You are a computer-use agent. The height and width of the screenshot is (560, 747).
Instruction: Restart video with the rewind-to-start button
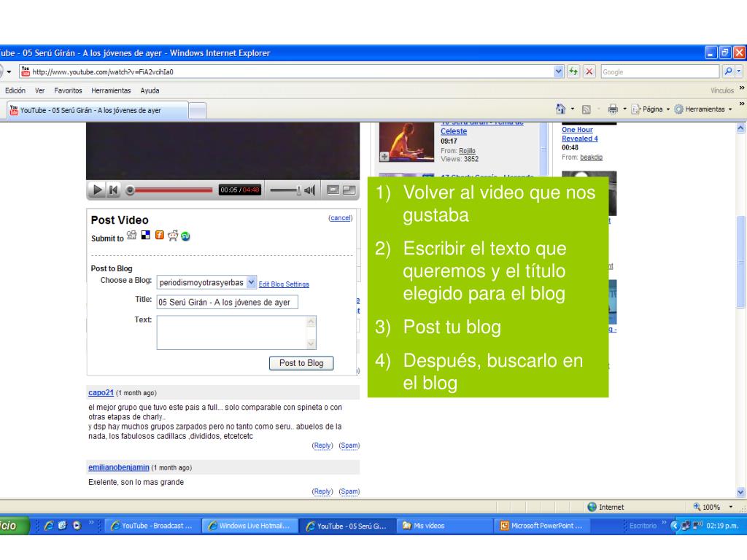[x=113, y=190]
